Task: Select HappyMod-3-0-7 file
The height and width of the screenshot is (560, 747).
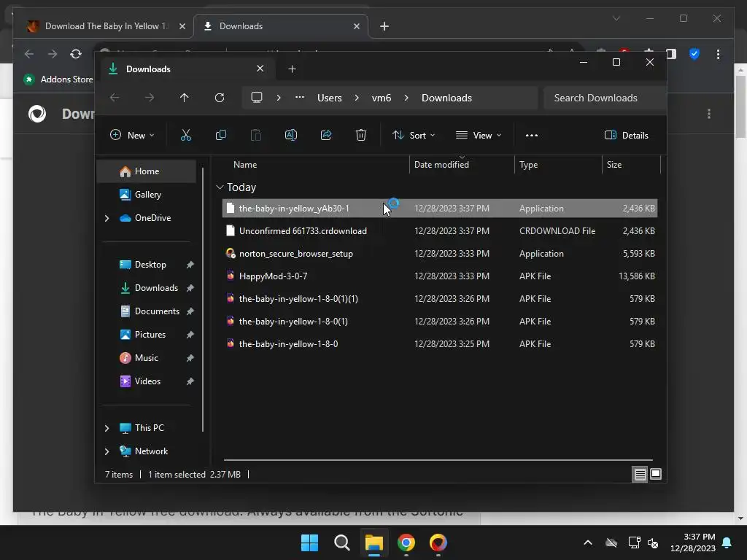Action: pyautogui.click(x=439, y=276)
